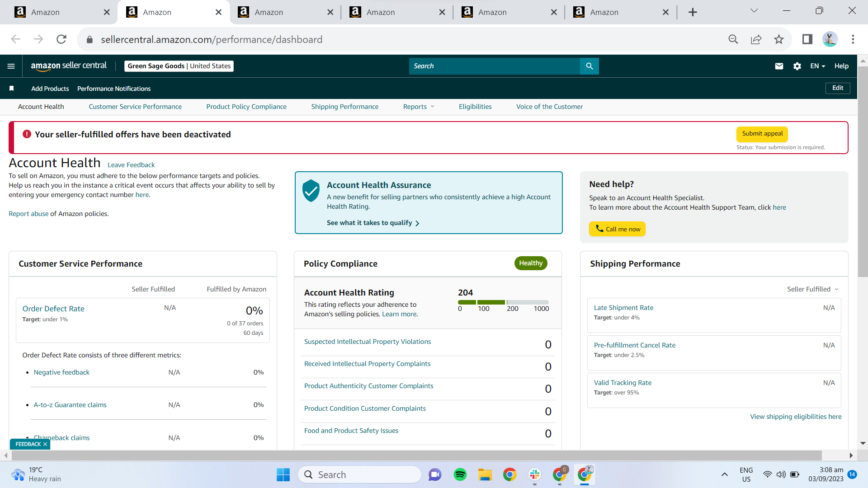Open the Account Health tab
The image size is (868, 488).
(x=41, y=107)
